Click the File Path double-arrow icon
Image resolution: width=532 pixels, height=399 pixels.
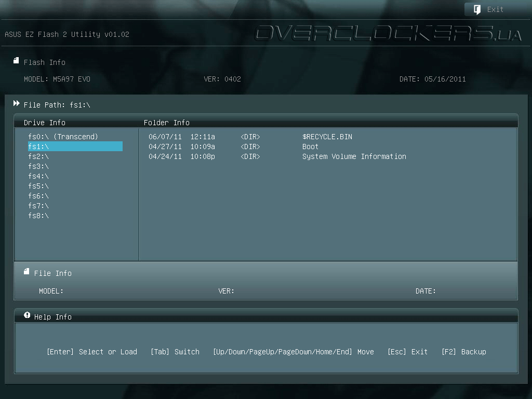click(16, 103)
